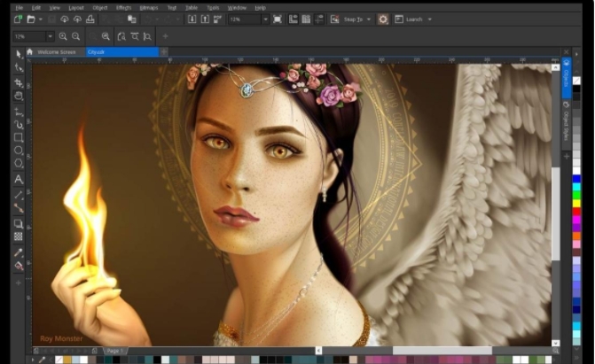Select the Crop tool
Viewport: 595px width, 364px height.
[19, 82]
